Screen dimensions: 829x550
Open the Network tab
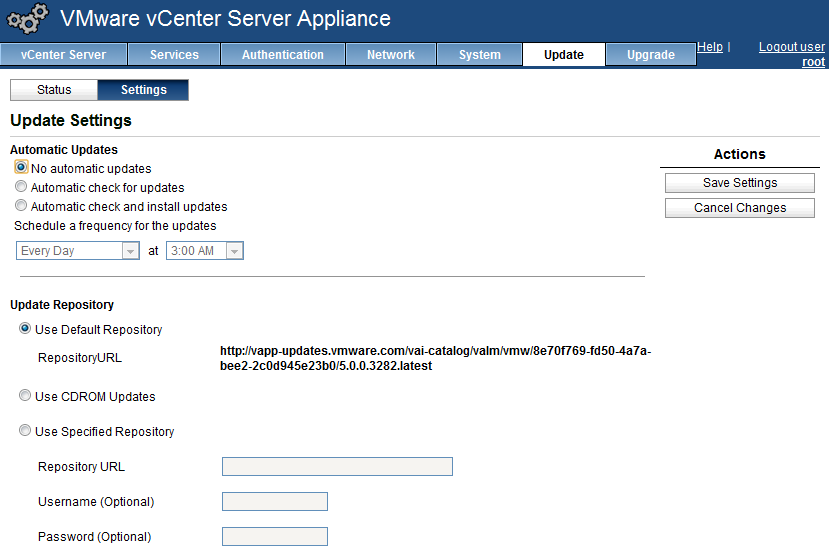click(x=390, y=55)
